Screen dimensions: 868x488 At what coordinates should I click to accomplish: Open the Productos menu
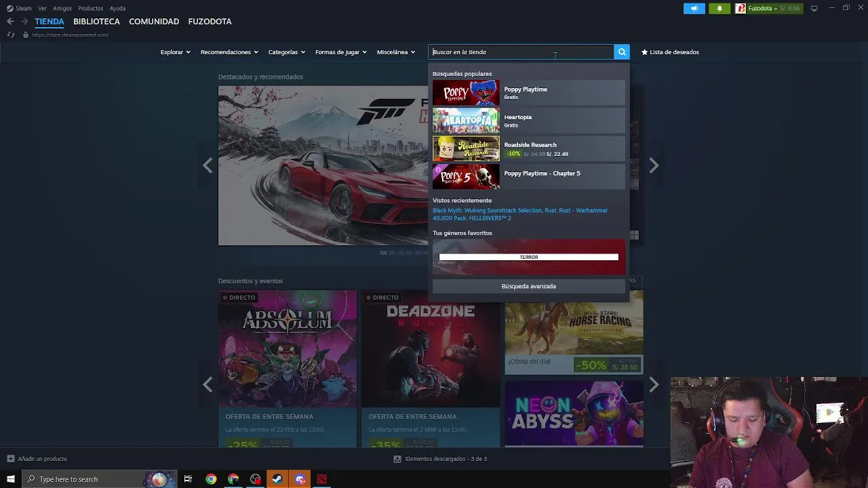click(90, 8)
